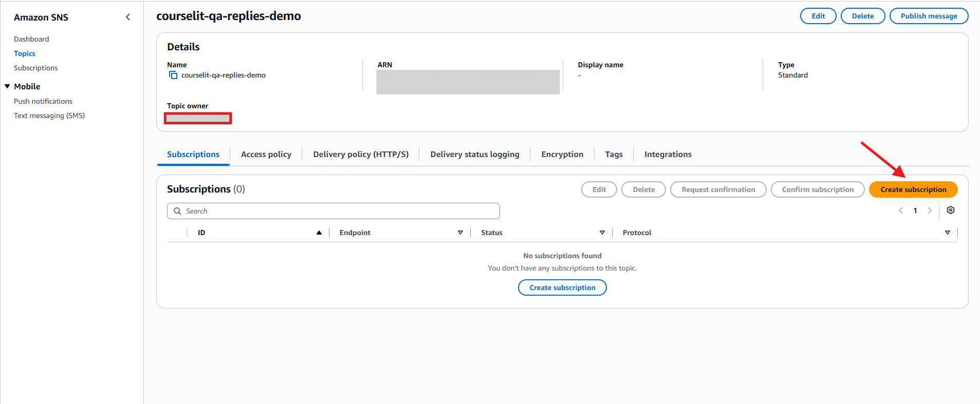Click the Endpoint column header text
The width and height of the screenshot is (980, 404).
coord(355,233)
